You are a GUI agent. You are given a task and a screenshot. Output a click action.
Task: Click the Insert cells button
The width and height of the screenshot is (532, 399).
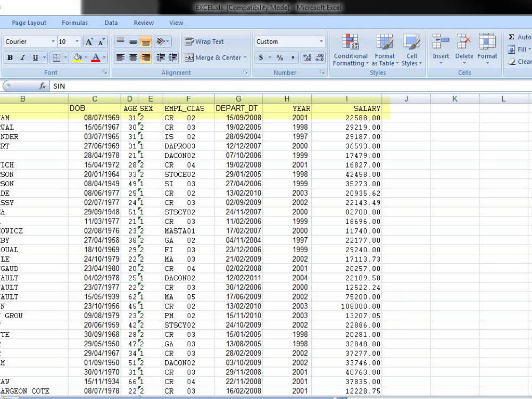[440, 49]
